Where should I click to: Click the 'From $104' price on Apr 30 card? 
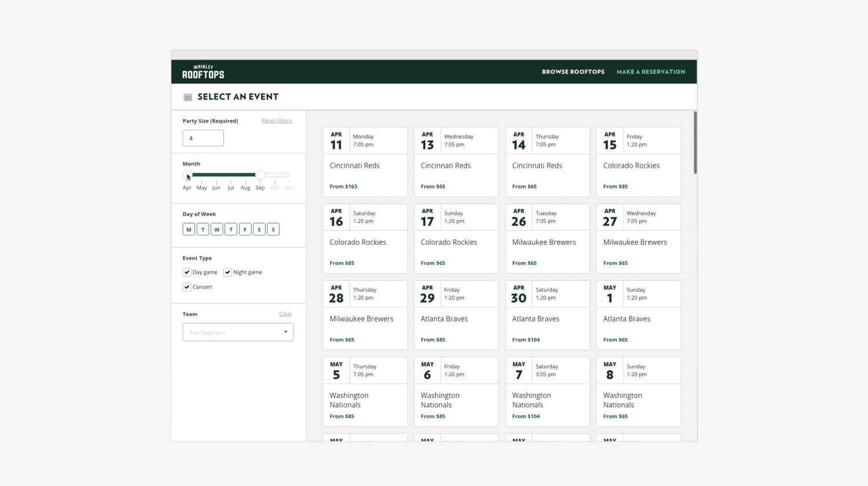pyautogui.click(x=526, y=340)
